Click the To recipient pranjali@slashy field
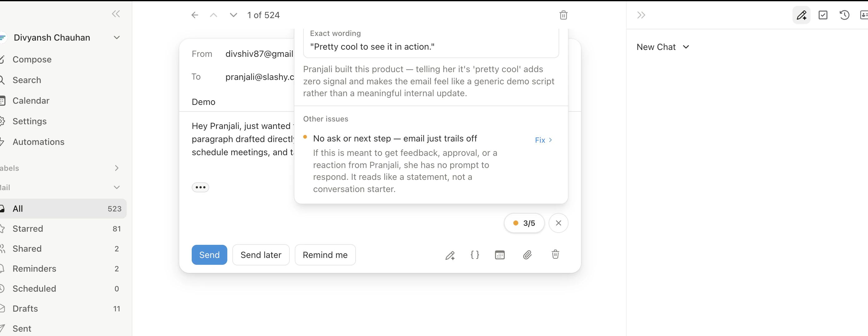This screenshot has height=336, width=868. coord(259,77)
